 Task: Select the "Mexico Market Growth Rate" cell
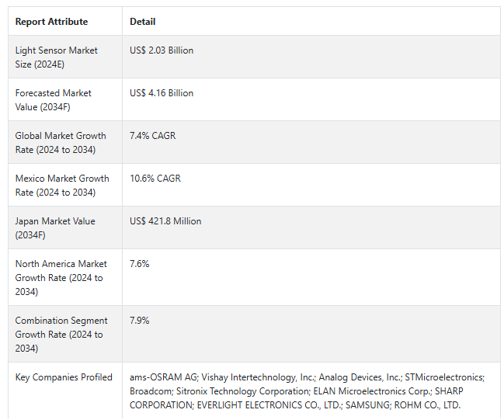click(x=62, y=186)
